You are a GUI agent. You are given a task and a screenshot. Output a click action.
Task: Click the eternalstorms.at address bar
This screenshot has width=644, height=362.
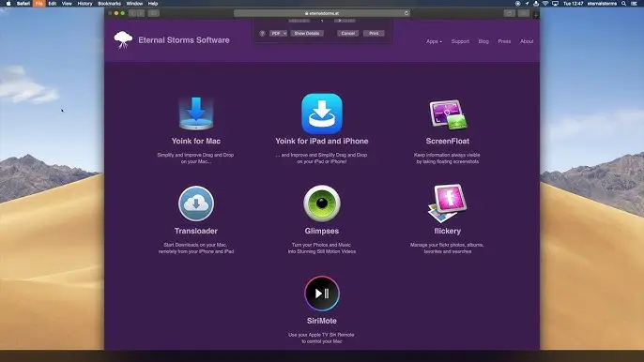click(x=322, y=13)
